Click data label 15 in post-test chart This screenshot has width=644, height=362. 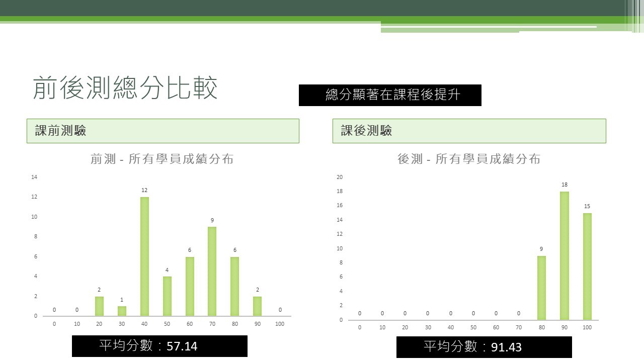(587, 206)
